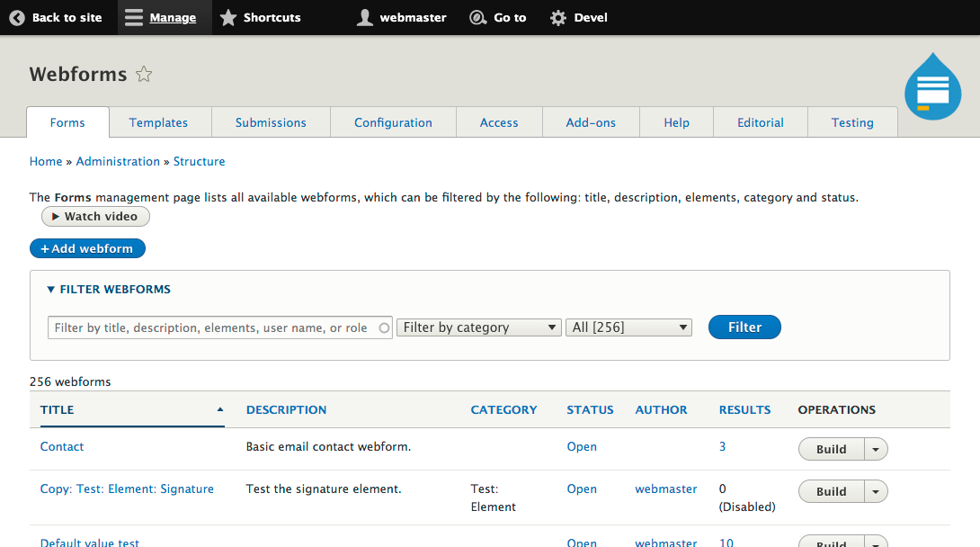The width and height of the screenshot is (980, 547).
Task: Click the Add webform button
Action: click(87, 248)
